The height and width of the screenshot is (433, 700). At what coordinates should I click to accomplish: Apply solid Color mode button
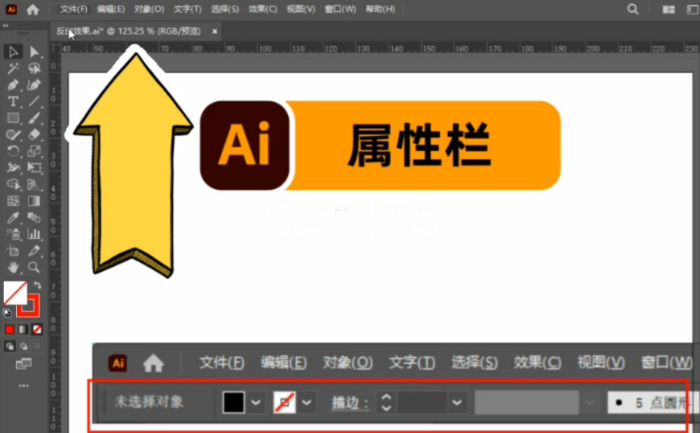(9, 330)
